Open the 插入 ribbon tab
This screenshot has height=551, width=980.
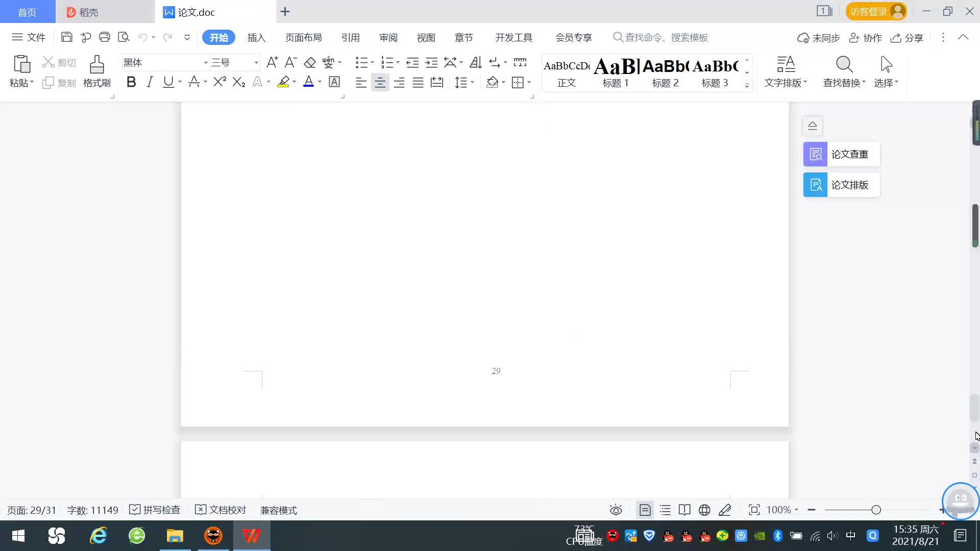tap(256, 37)
